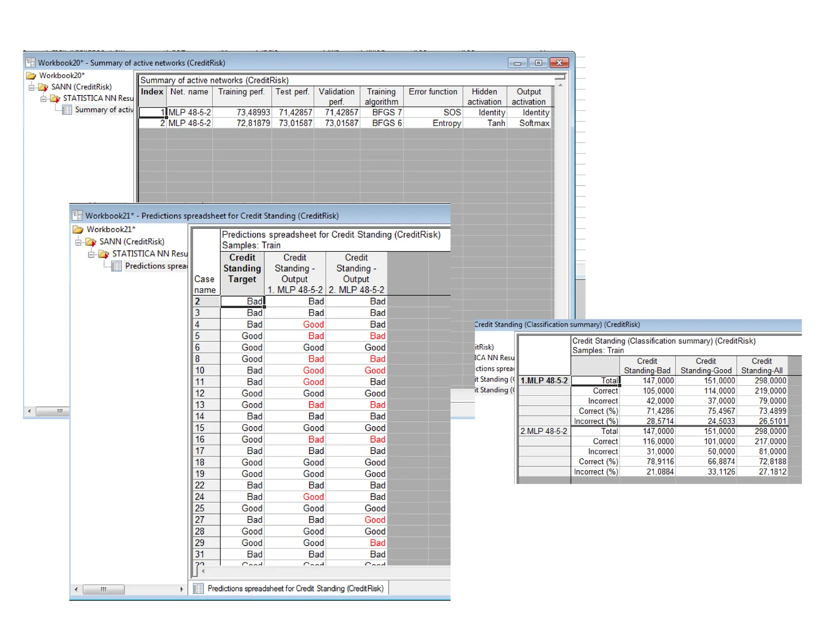Click the Predictions spreadsheet icon in Workbook21 tree
840x630 pixels.
coord(117,266)
